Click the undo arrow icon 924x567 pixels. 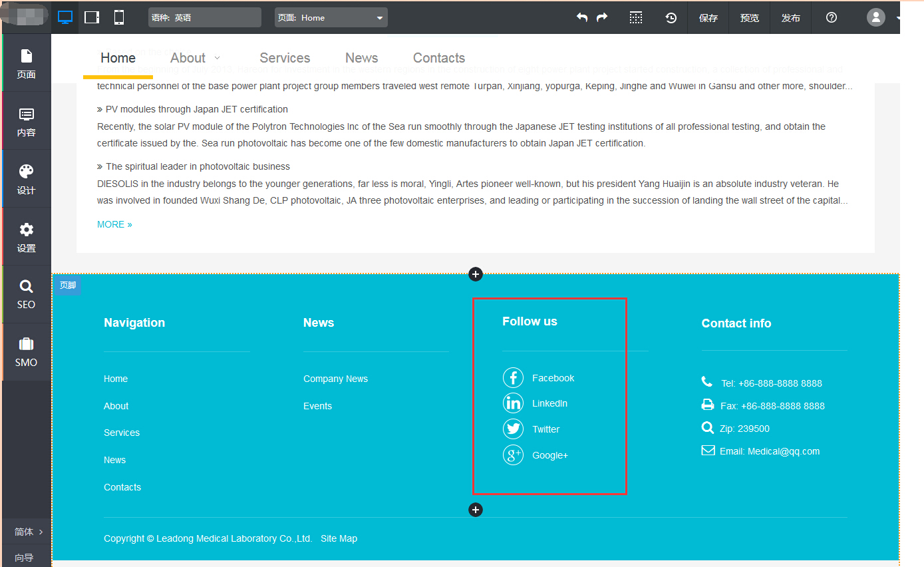pos(582,17)
